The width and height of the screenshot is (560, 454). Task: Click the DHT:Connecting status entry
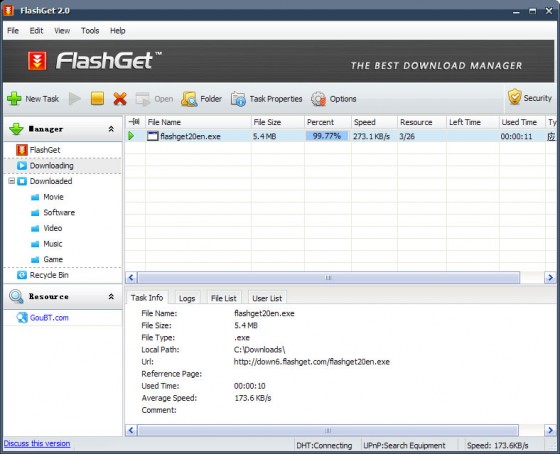324,445
